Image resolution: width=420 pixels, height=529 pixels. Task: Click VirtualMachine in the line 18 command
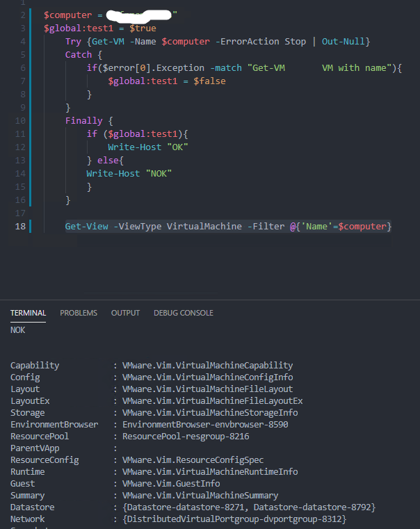(x=204, y=226)
